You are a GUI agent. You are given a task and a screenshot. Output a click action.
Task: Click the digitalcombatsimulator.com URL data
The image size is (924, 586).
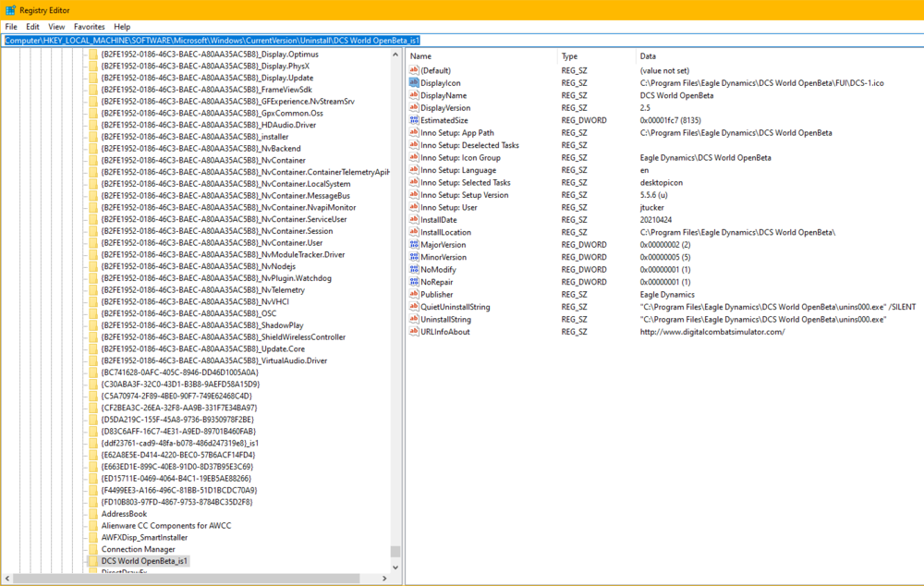coord(712,331)
